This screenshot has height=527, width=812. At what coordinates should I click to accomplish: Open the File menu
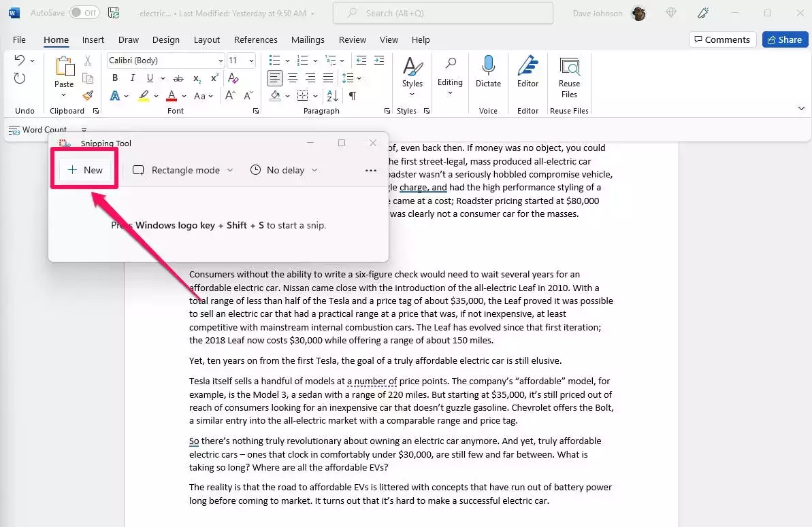click(x=19, y=40)
